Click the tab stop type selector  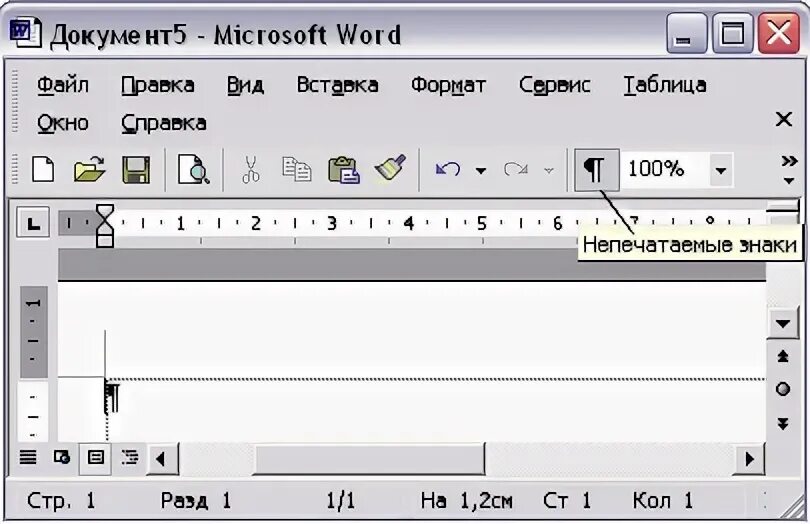[x=33, y=223]
